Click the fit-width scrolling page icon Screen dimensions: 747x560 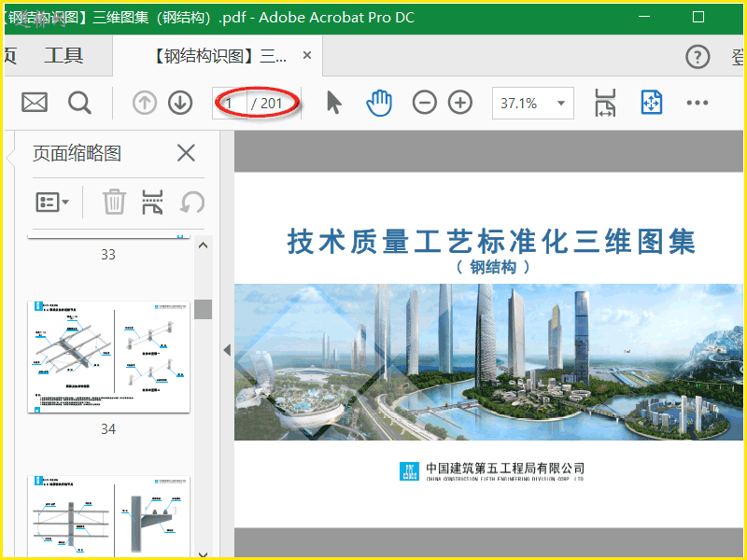click(x=605, y=103)
